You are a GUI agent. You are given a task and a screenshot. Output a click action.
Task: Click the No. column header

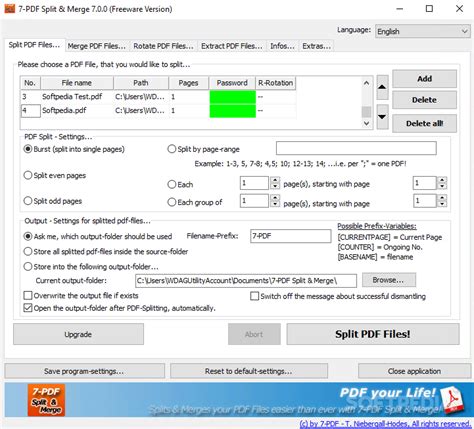30,83
